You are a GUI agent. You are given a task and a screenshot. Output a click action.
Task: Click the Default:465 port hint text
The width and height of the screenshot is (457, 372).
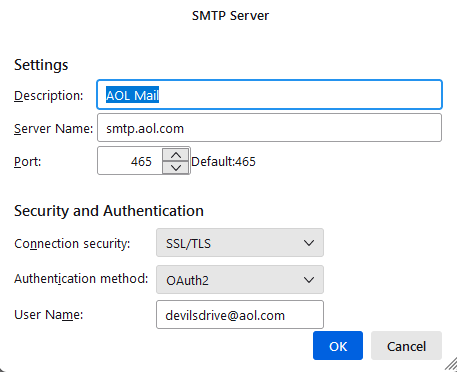[x=223, y=162]
